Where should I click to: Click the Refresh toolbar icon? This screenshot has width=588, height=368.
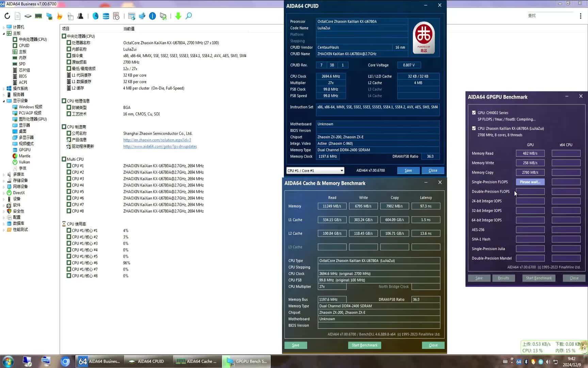[x=7, y=16]
